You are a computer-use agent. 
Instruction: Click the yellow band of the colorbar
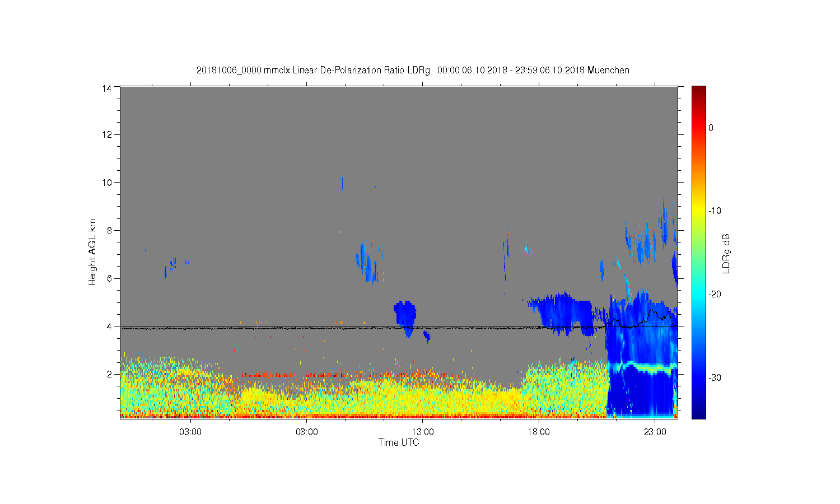(x=698, y=211)
